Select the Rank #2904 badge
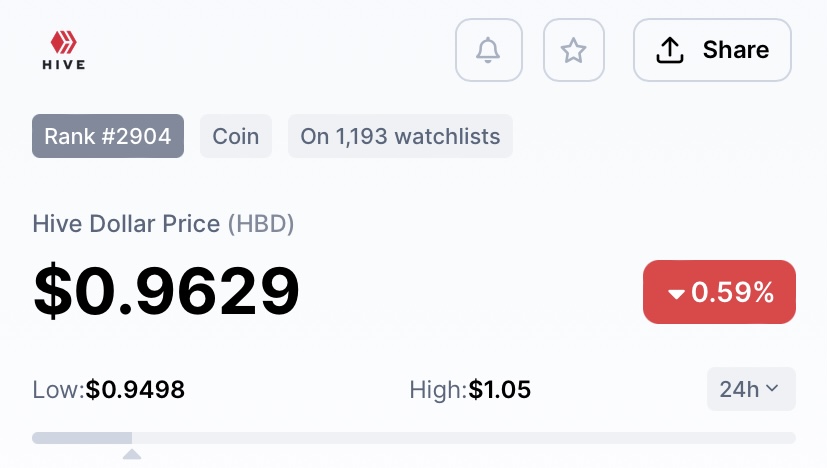The width and height of the screenshot is (827, 468). click(x=108, y=136)
